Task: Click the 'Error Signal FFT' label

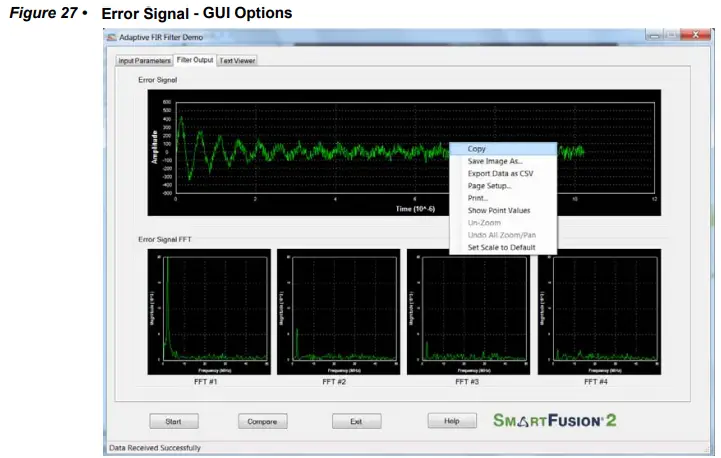Action: (x=165, y=240)
